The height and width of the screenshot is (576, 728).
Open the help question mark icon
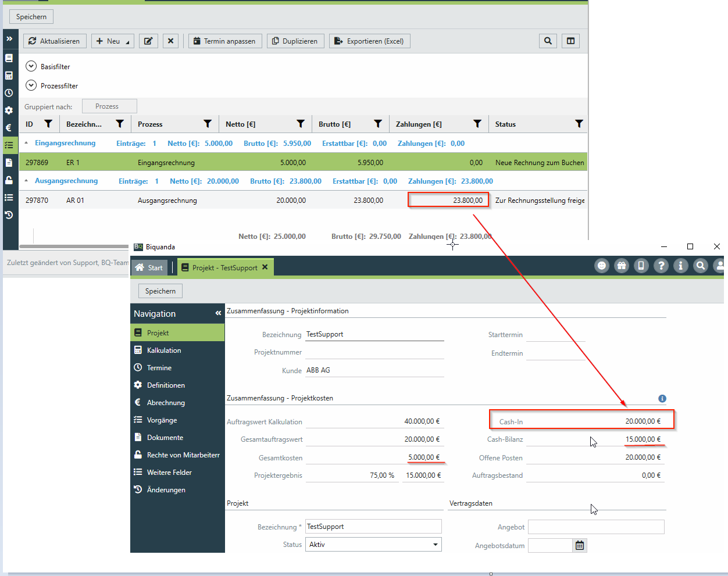tap(661, 266)
